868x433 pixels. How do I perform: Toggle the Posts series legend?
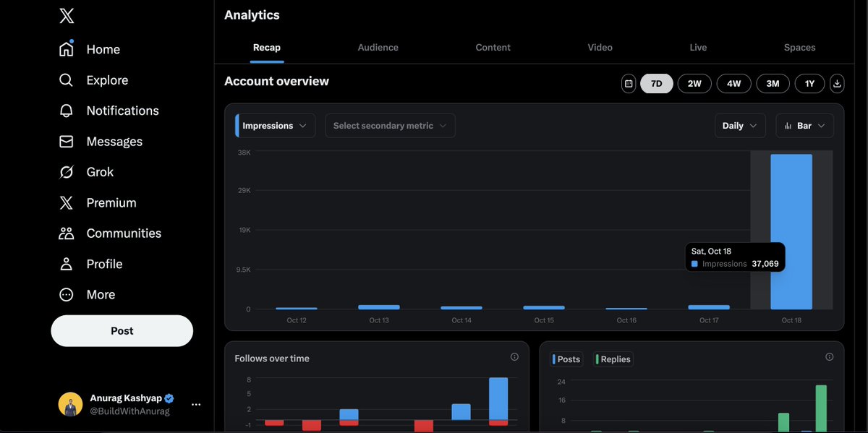(566, 359)
